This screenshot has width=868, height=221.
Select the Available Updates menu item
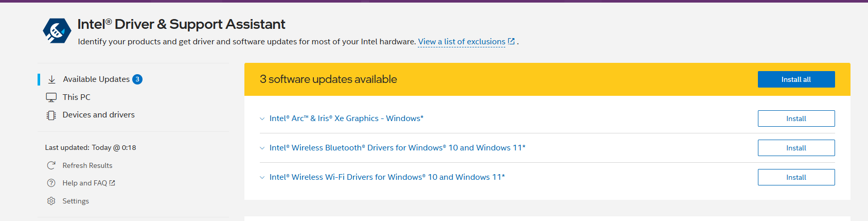coord(96,79)
